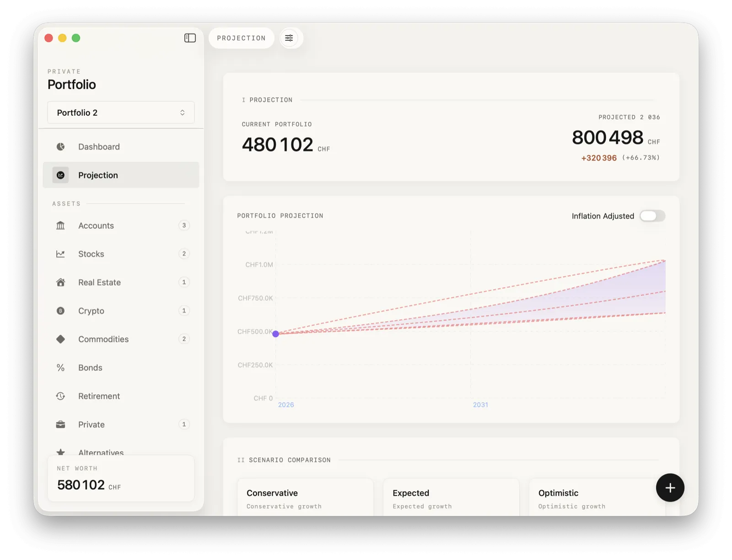
Task: Toggle the sidebar panel icon
Action: 190,38
